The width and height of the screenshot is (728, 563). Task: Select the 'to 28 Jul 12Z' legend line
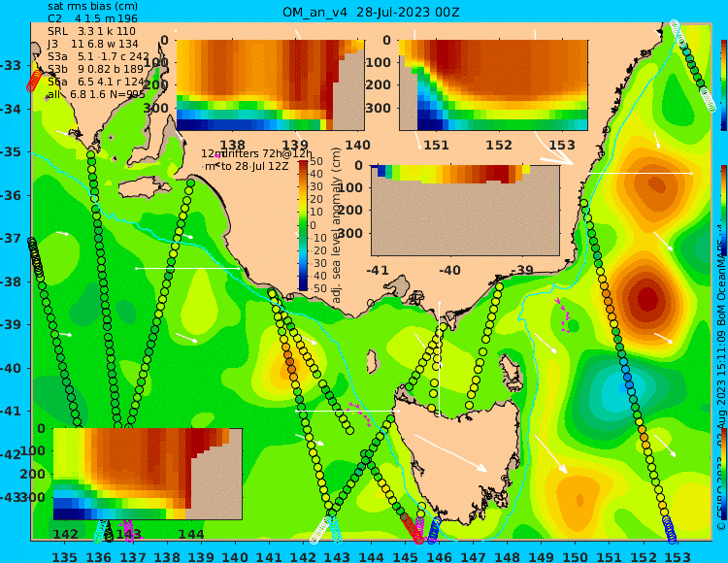(x=254, y=166)
